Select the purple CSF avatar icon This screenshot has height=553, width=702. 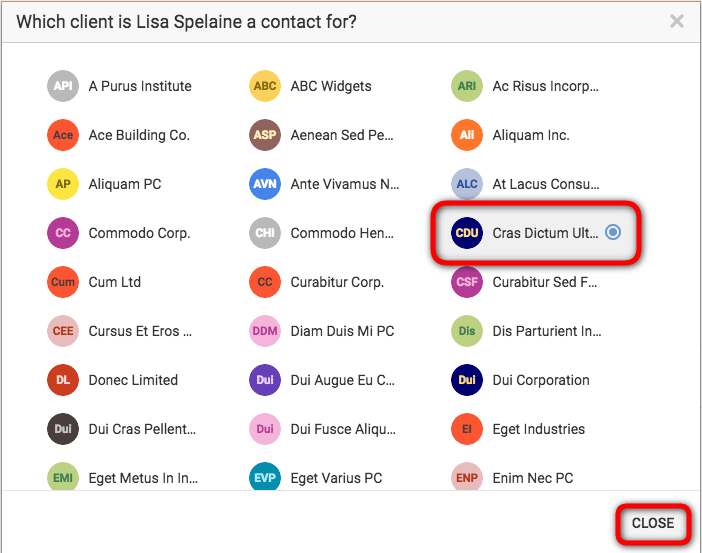(467, 282)
